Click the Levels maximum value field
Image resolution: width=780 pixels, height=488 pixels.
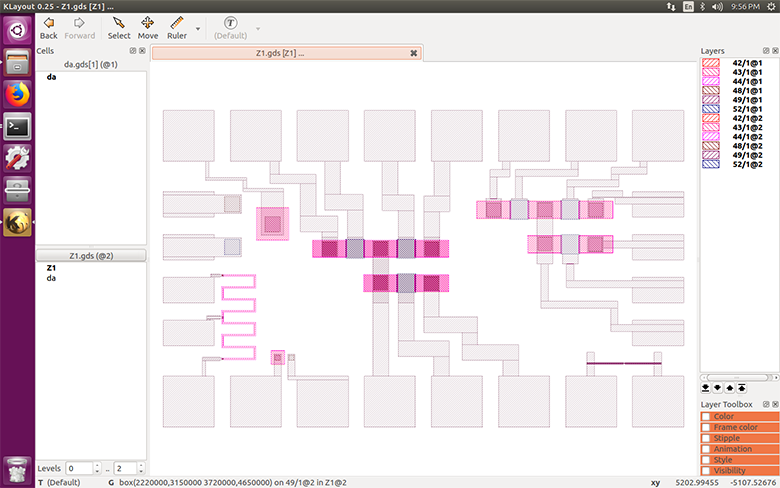[125, 468]
